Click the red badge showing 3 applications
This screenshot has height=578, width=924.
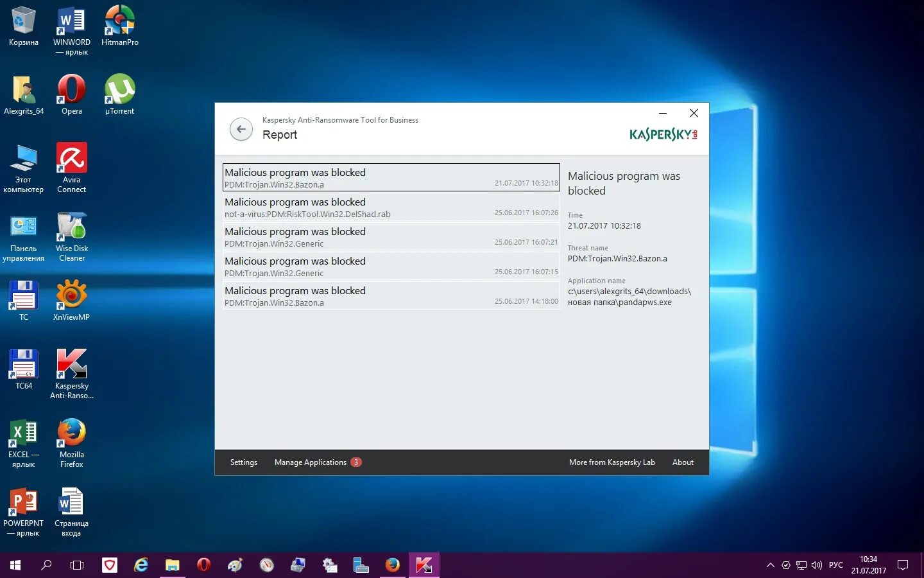[356, 462]
